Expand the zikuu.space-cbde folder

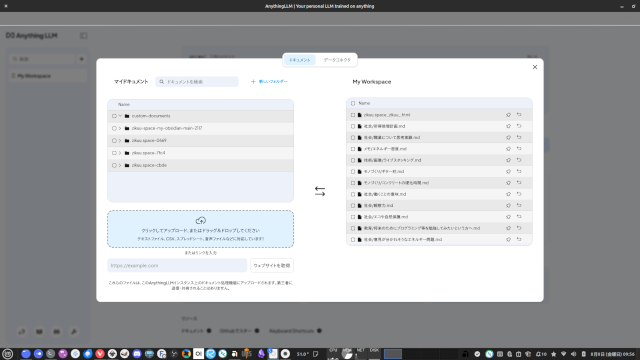point(120,165)
